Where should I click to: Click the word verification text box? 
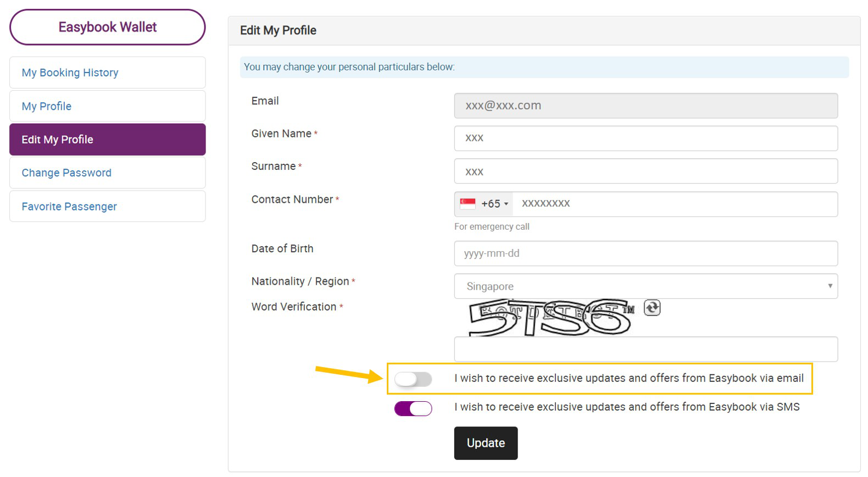tap(646, 350)
